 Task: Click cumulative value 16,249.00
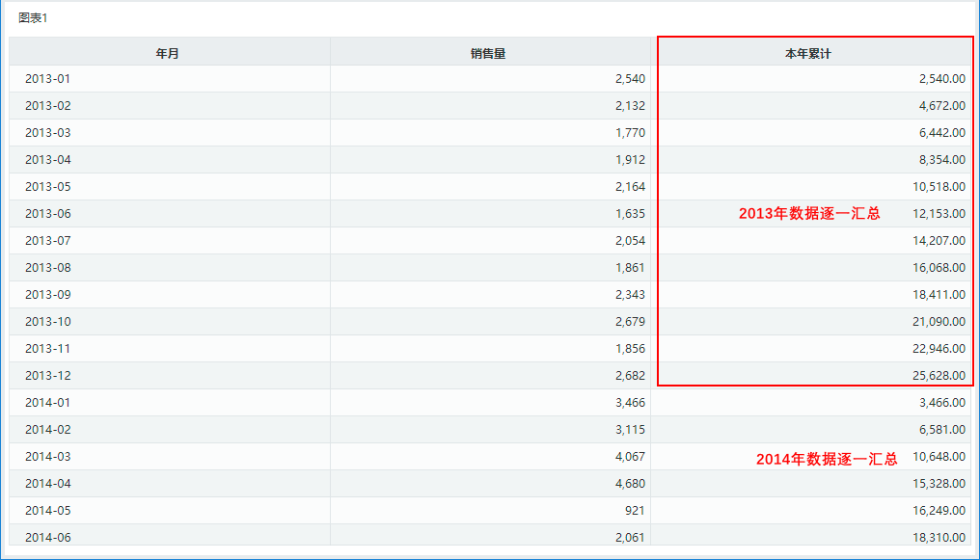pos(939,510)
